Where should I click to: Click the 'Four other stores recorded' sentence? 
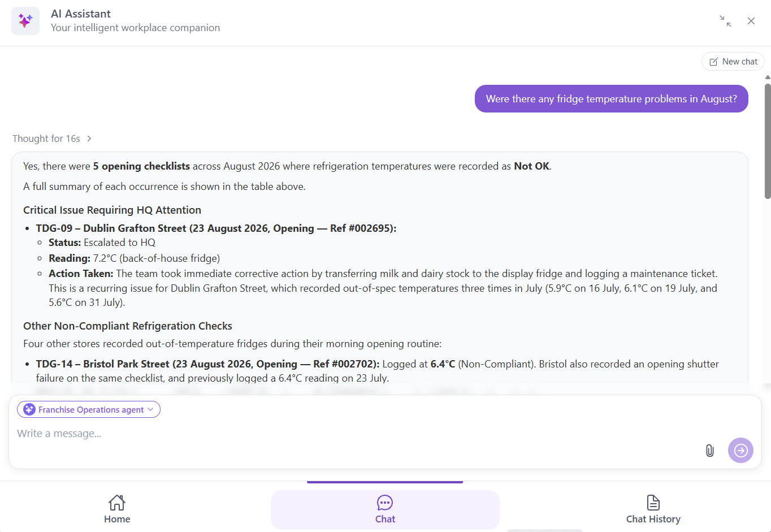point(232,344)
